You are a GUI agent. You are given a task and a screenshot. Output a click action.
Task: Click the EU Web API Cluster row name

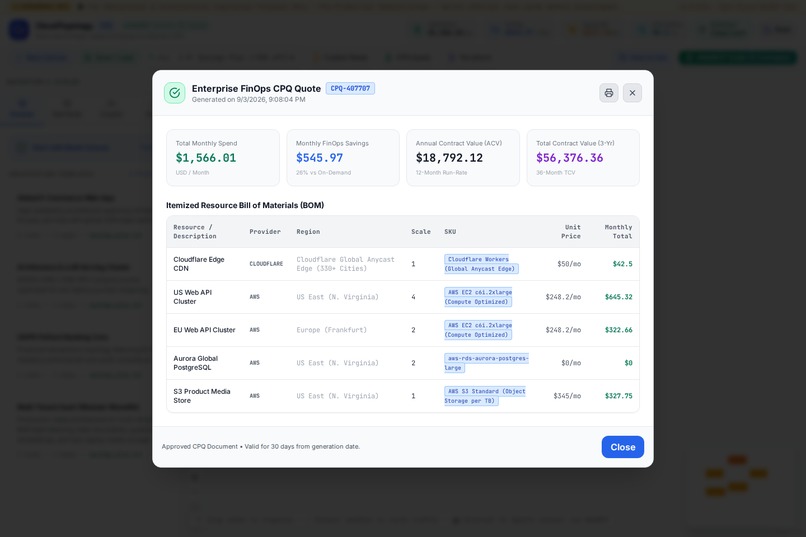[204, 330]
